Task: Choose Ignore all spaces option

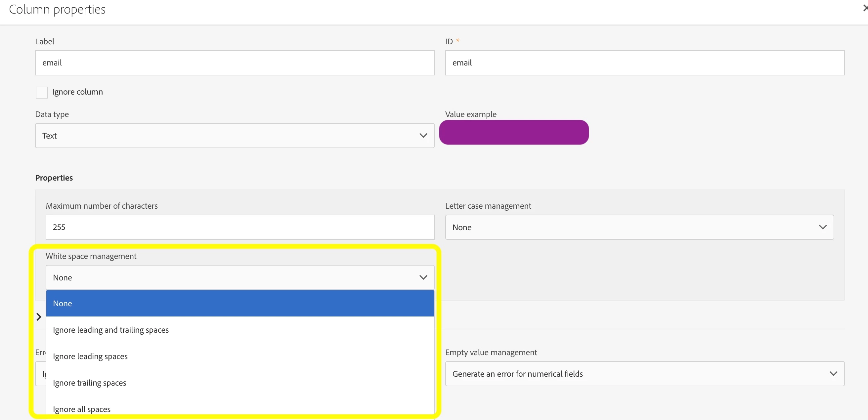Action: [82, 409]
